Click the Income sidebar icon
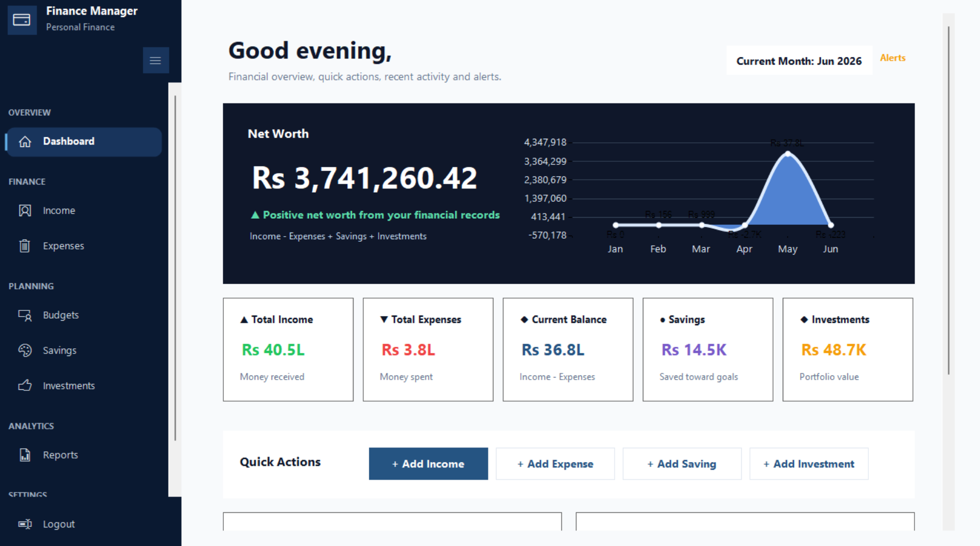 (x=25, y=211)
